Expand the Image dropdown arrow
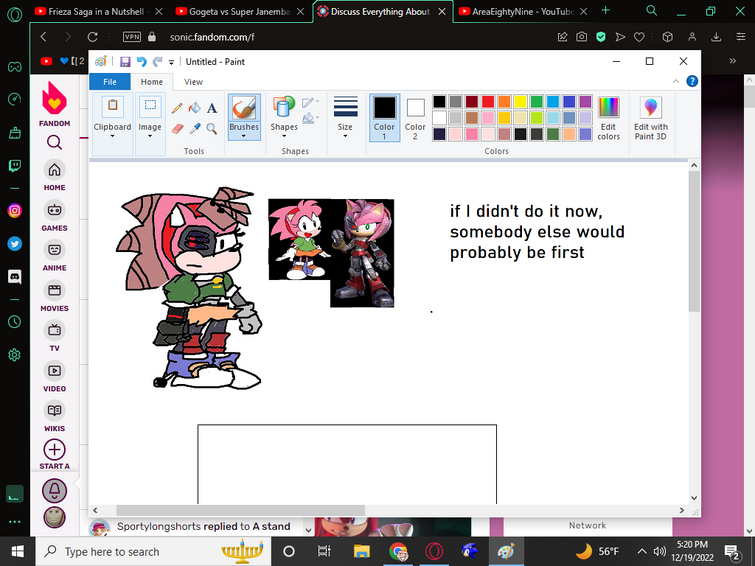755x566 pixels. pyautogui.click(x=150, y=136)
